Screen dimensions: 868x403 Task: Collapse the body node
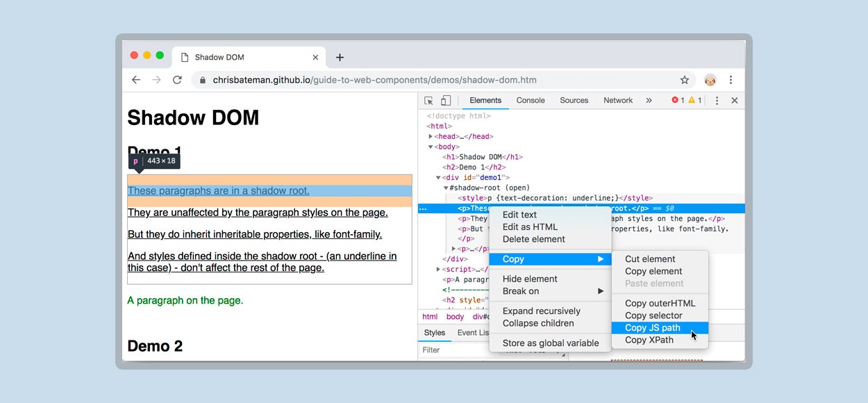(431, 147)
